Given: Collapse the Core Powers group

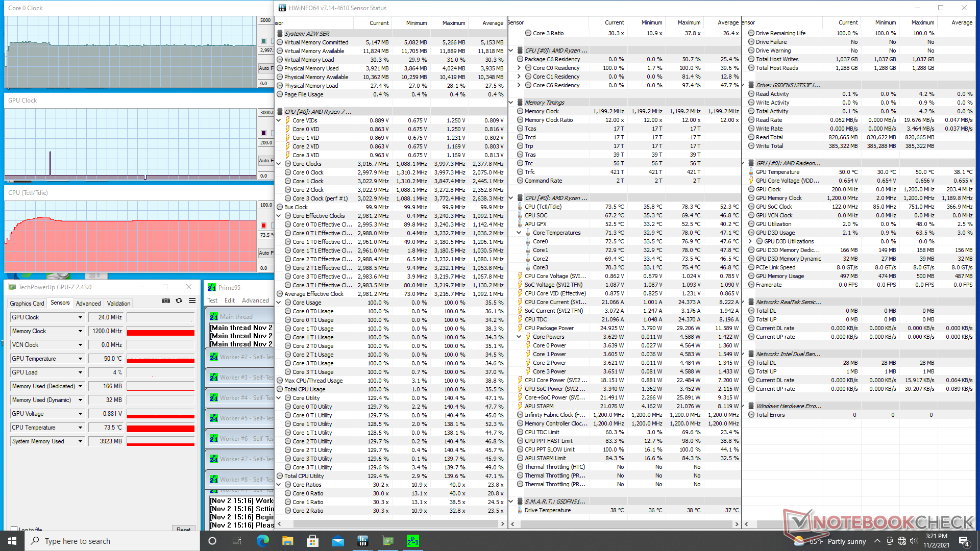Looking at the screenshot, I should coord(519,337).
